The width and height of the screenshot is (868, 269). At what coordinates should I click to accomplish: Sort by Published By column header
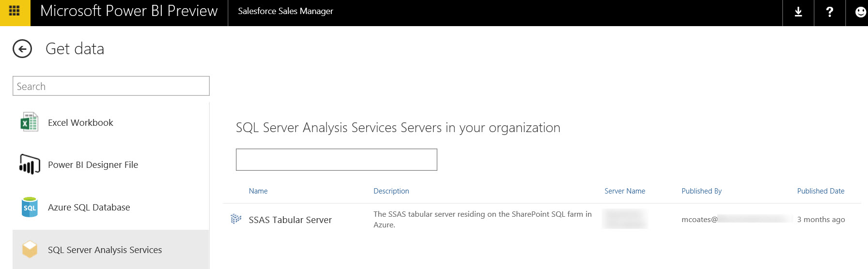pos(701,191)
